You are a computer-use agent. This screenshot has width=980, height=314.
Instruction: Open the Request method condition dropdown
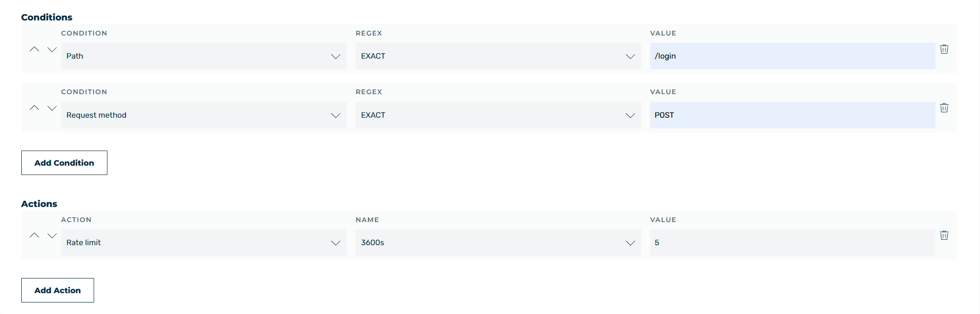204,115
